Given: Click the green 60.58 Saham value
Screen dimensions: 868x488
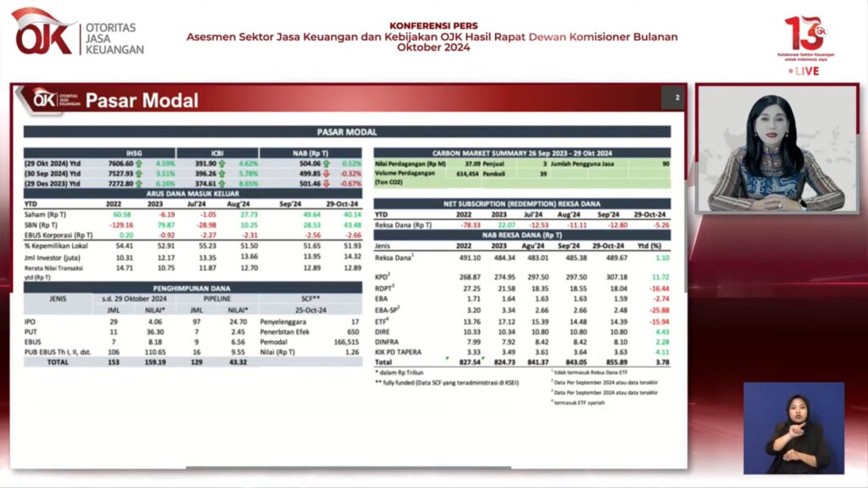Looking at the screenshot, I should coord(122,214).
